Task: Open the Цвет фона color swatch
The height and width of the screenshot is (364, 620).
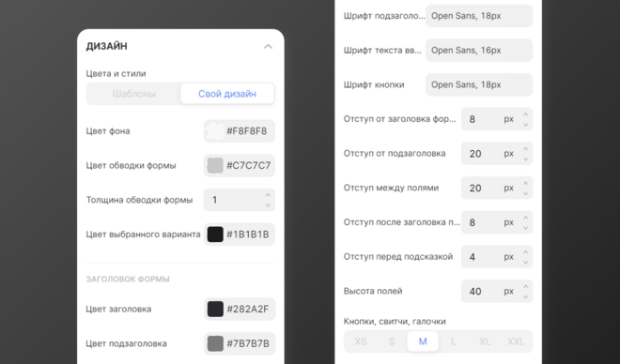Action: click(215, 131)
